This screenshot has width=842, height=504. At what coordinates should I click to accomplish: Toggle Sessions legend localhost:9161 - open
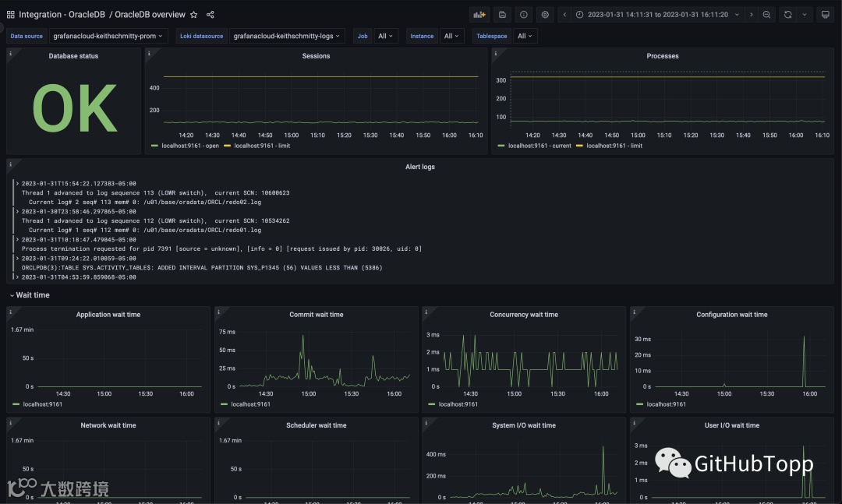[190, 146]
